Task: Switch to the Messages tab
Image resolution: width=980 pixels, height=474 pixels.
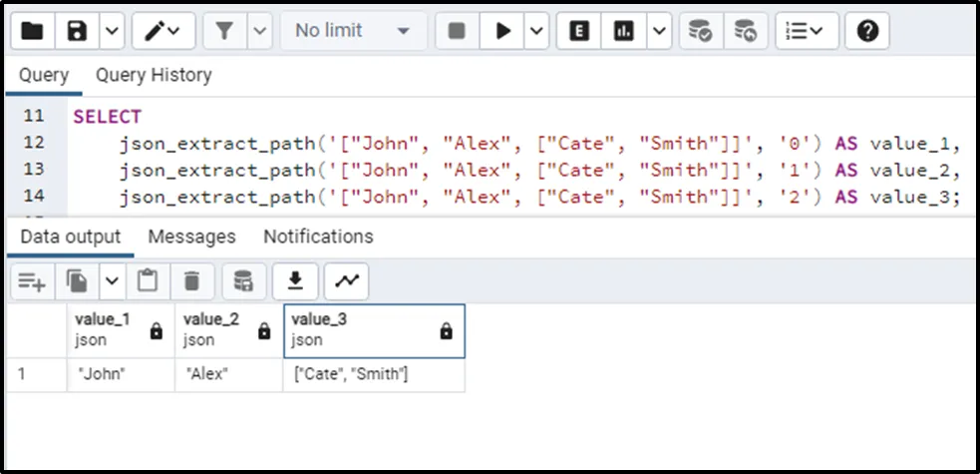Action: pyautogui.click(x=191, y=237)
